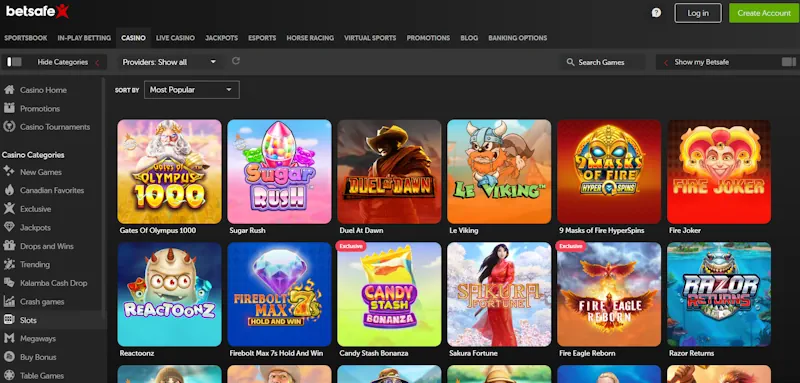Open the Banking Options tab
Screen dimensions: 800x383
[517, 38]
